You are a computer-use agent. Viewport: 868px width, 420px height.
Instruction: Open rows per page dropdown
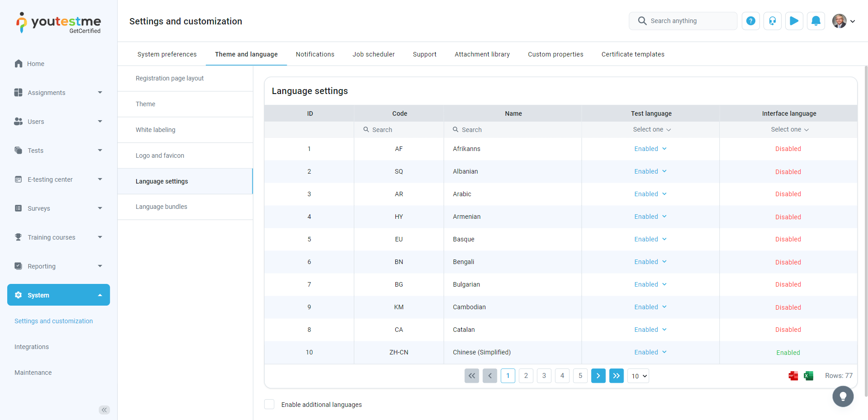click(x=638, y=376)
